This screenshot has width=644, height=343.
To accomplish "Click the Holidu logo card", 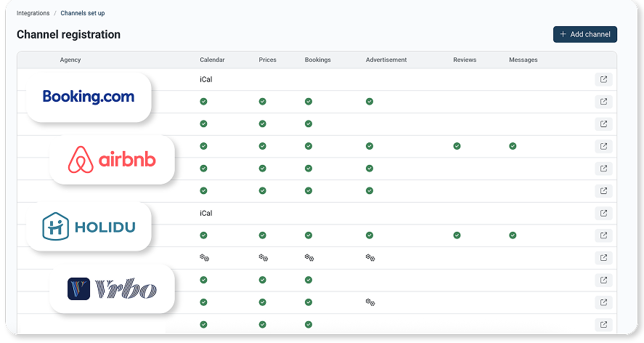I will (89, 226).
